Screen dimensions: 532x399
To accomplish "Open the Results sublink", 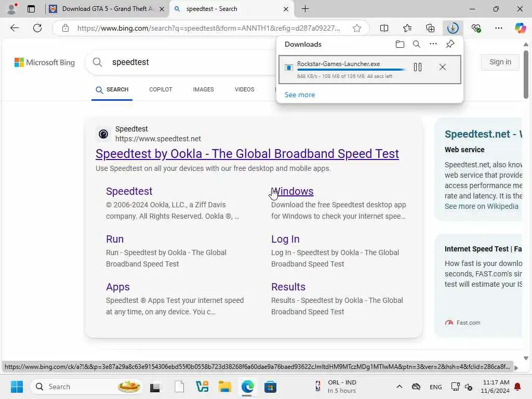I will 288,287.
